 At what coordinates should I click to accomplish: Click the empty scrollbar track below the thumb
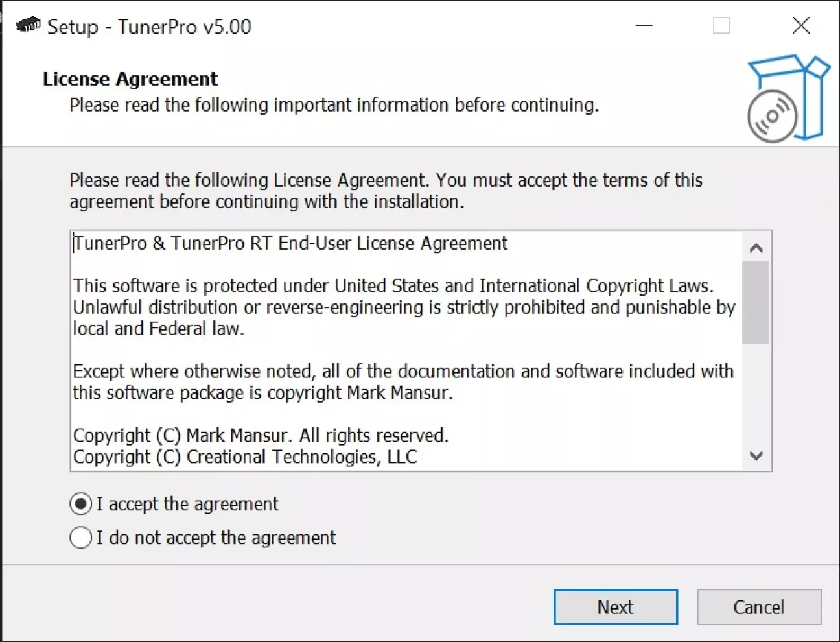(x=756, y=393)
